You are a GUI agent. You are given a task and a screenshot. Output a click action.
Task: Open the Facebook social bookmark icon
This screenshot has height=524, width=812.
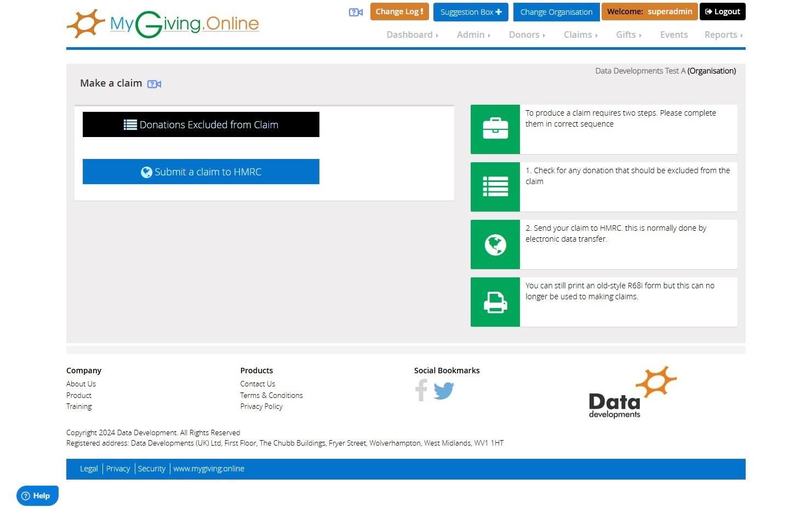pos(421,390)
